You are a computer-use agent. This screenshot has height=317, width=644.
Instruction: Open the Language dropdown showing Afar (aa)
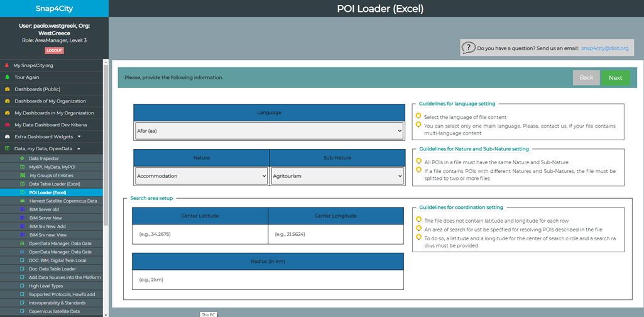click(x=269, y=131)
